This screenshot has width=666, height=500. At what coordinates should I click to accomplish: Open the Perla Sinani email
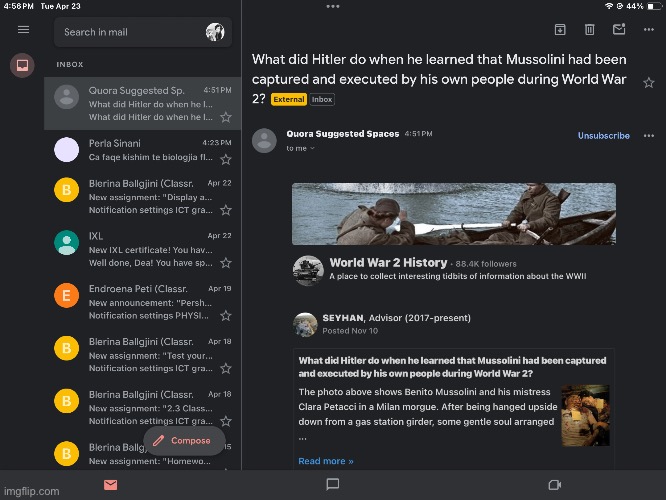coord(143,151)
